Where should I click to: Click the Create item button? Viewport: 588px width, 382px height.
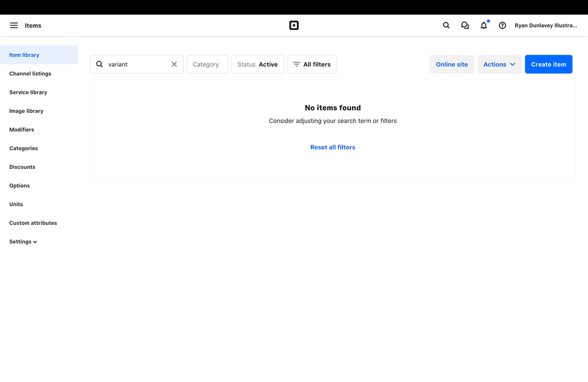[x=548, y=64]
